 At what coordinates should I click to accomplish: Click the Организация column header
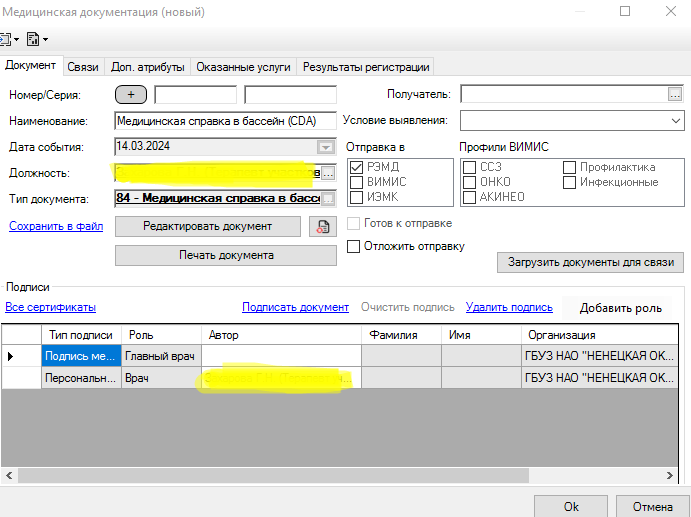tap(600, 335)
